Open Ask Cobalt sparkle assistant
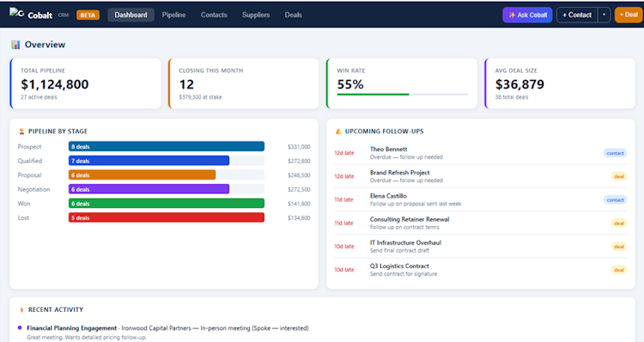Viewport: 644px width, 342px height. (x=527, y=15)
